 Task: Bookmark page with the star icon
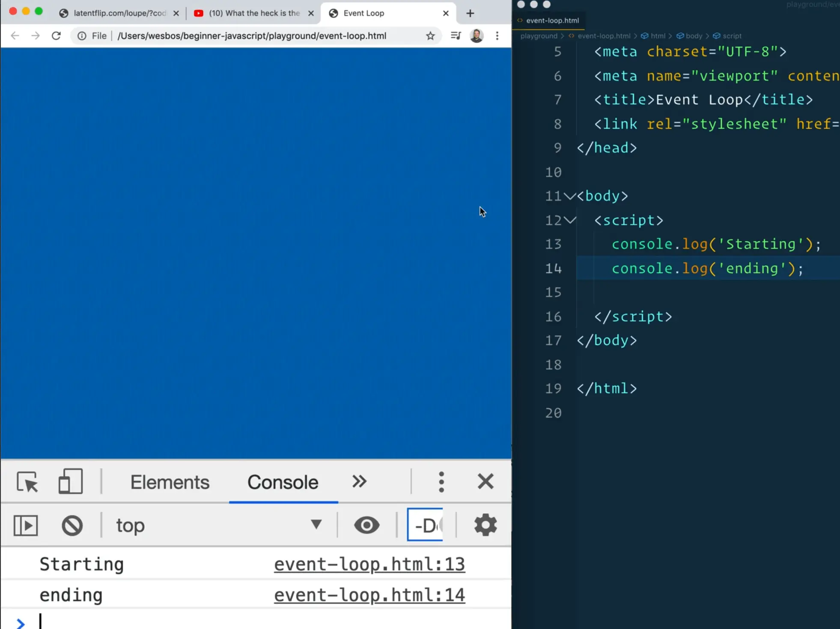(430, 36)
